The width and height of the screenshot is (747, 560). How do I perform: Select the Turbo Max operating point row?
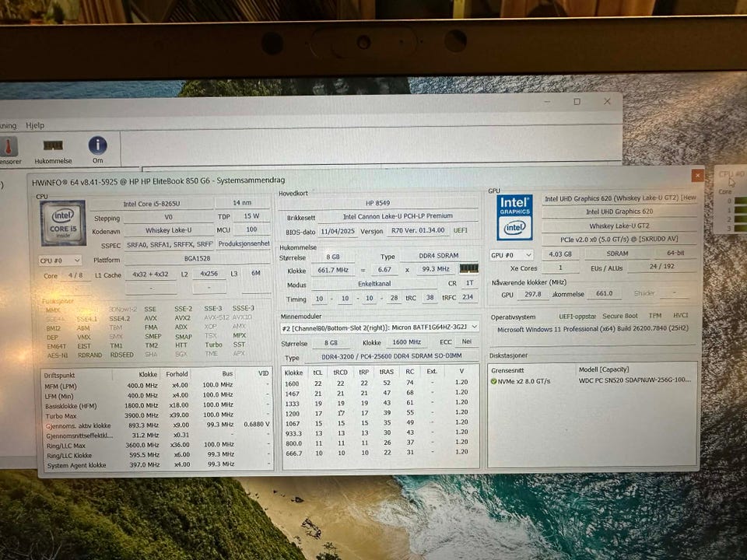(x=157, y=415)
